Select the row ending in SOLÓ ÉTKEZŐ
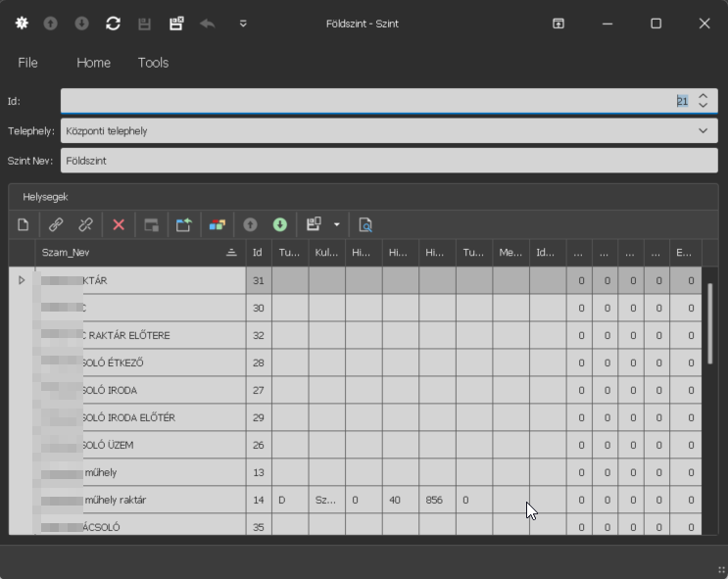The width and height of the screenshot is (728, 579). (x=355, y=362)
